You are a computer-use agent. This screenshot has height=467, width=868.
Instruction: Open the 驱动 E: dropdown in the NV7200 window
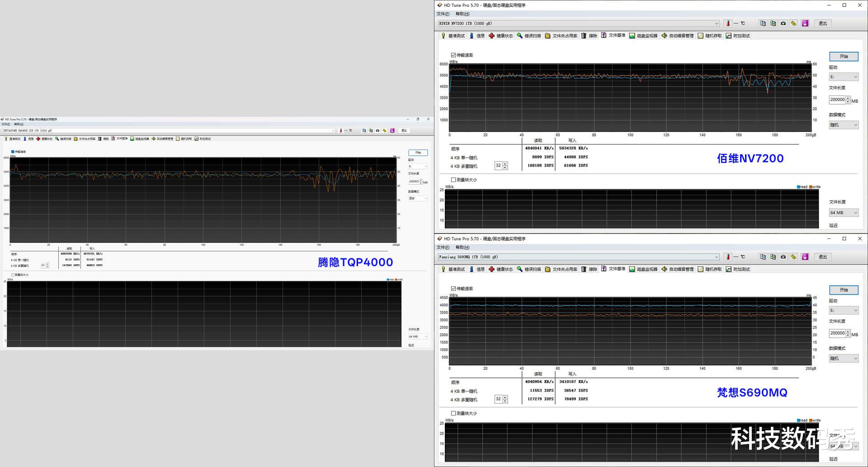tap(844, 77)
